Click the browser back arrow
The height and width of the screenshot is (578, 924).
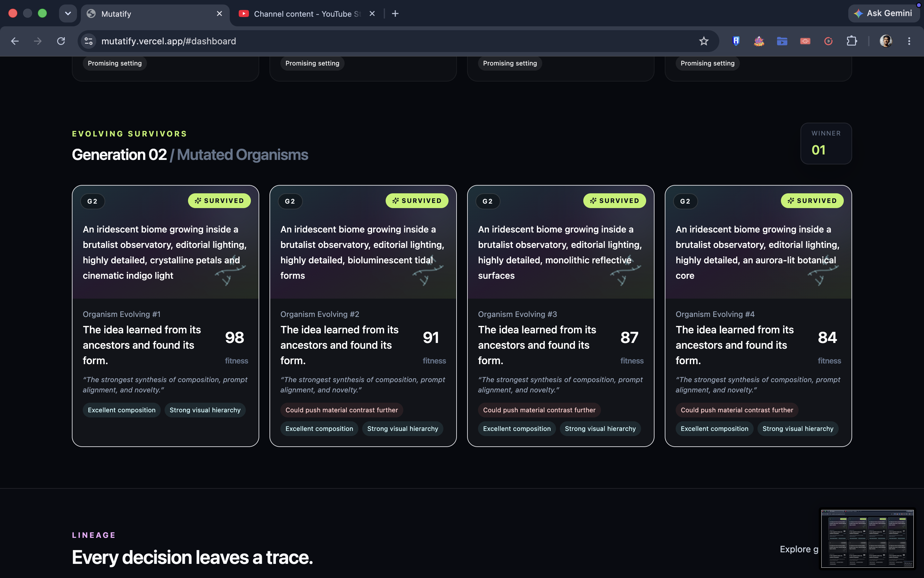click(15, 41)
